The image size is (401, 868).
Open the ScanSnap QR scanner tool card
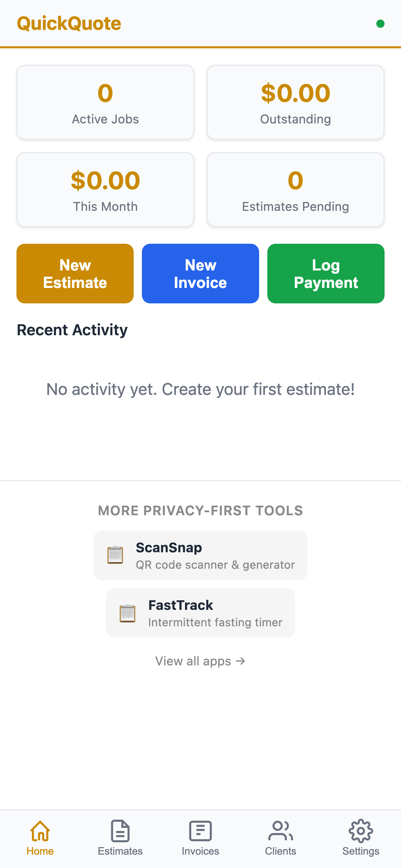pyautogui.click(x=200, y=555)
